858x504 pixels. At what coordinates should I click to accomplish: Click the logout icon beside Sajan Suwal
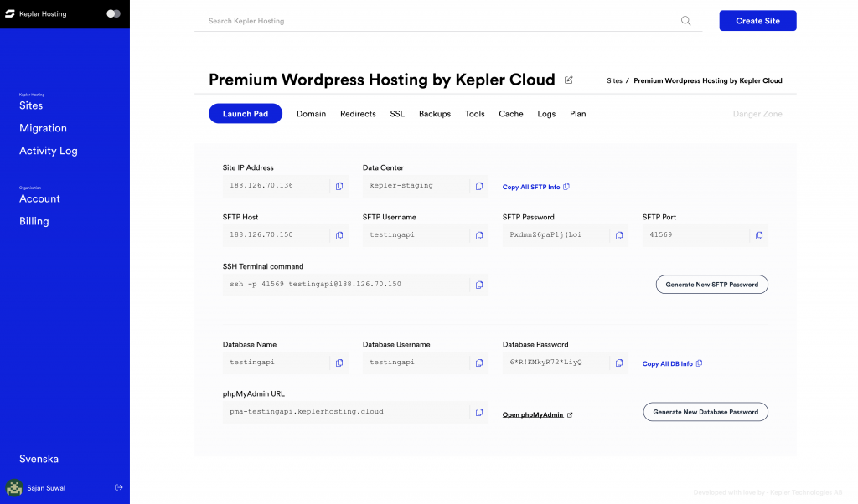tap(119, 487)
